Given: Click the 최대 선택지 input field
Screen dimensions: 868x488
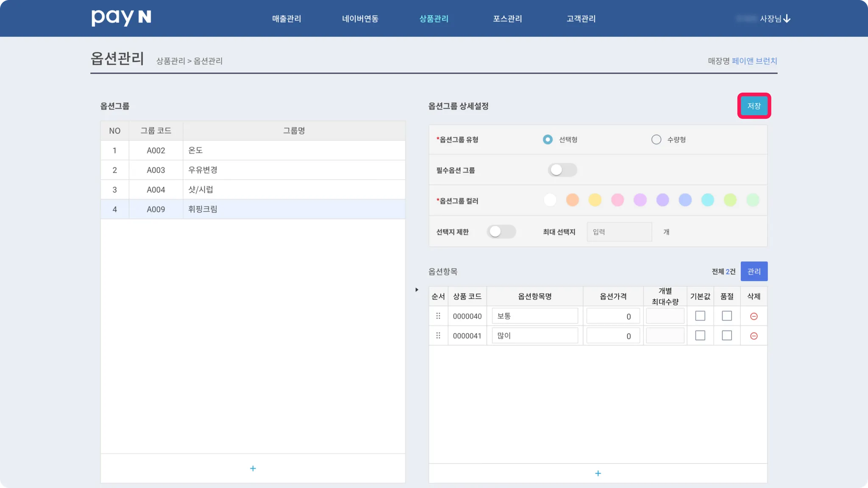Looking at the screenshot, I should pos(619,232).
